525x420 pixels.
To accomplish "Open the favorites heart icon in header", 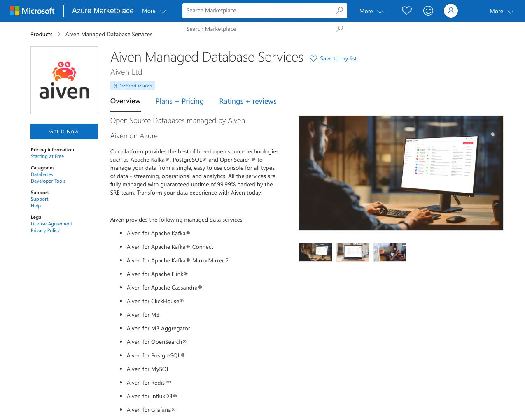I will click(407, 11).
